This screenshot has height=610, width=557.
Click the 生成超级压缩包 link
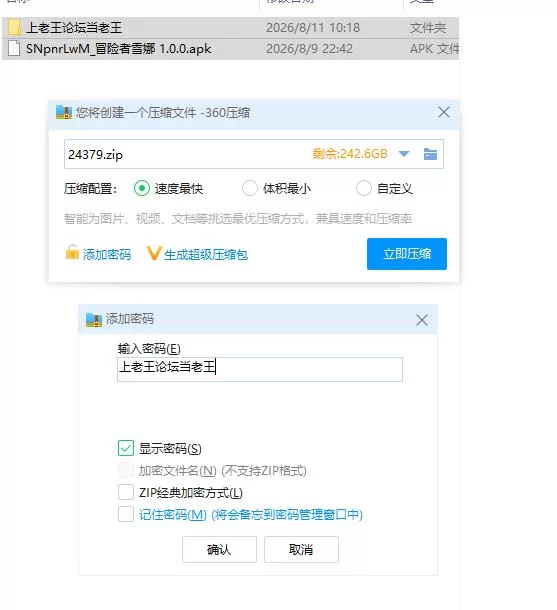tap(206, 254)
